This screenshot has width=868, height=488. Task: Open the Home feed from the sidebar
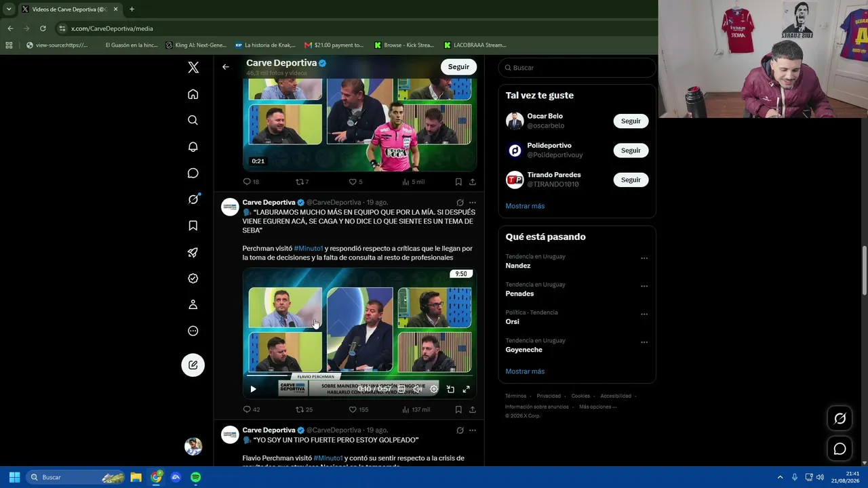[x=193, y=94]
